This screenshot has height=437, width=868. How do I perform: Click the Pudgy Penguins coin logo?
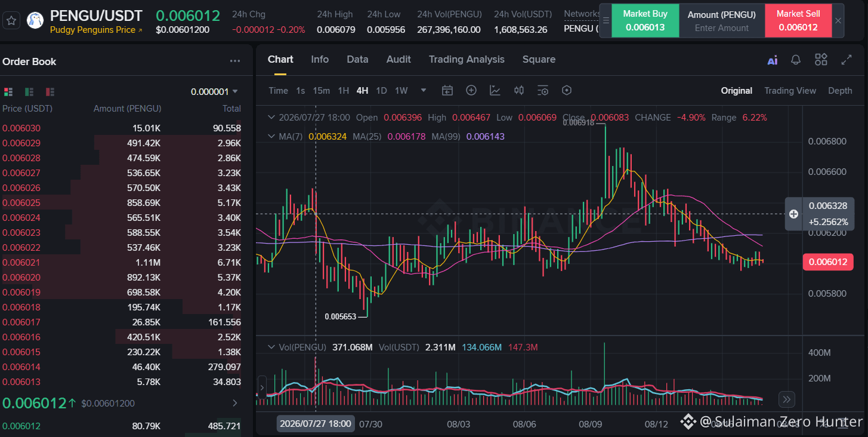coord(35,20)
